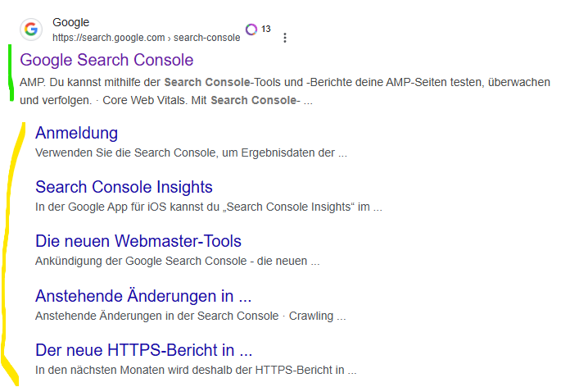Click the purple circle extension icon
This screenshot has width=588, height=387.
point(251,30)
